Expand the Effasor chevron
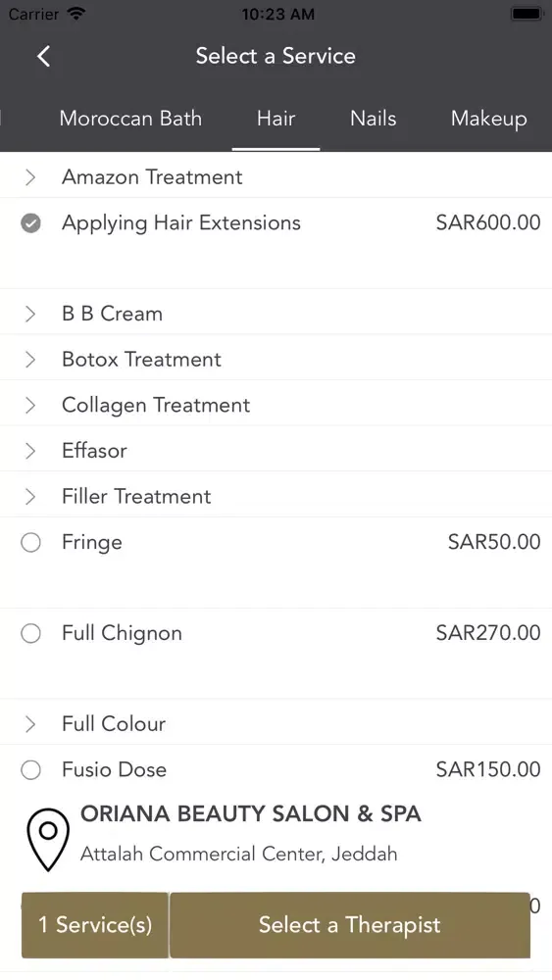 point(30,451)
